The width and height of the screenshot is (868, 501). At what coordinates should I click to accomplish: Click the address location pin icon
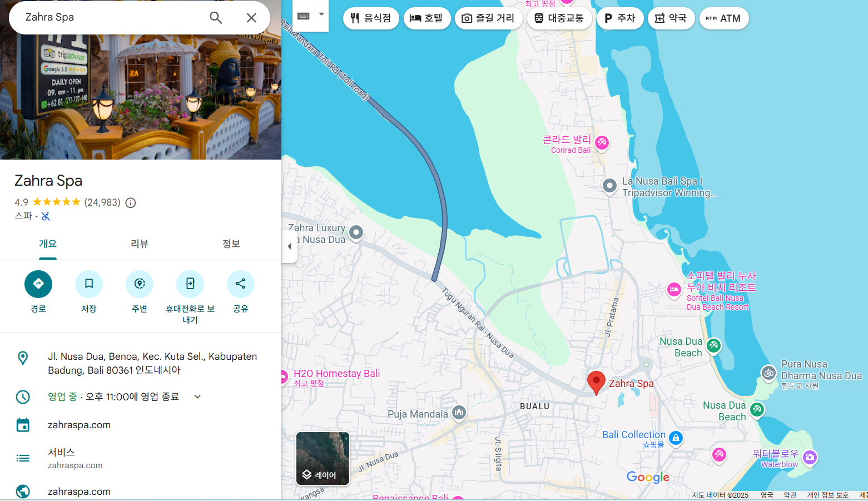point(23,358)
